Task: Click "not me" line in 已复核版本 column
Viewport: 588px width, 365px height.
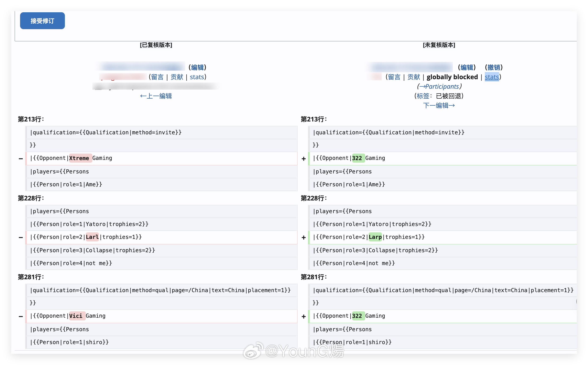Action: coord(162,263)
